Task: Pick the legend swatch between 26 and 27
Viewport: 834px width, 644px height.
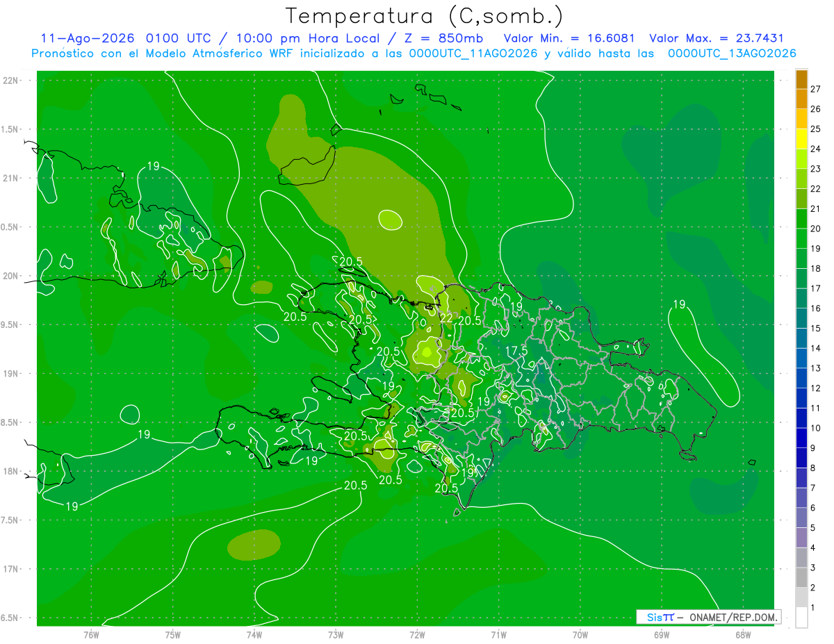Action: 801,99
